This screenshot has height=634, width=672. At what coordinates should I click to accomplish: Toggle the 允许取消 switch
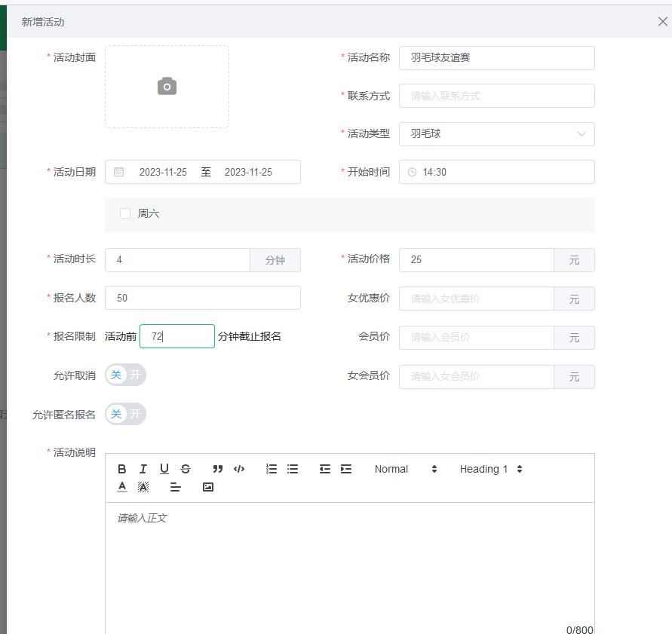[x=125, y=375]
